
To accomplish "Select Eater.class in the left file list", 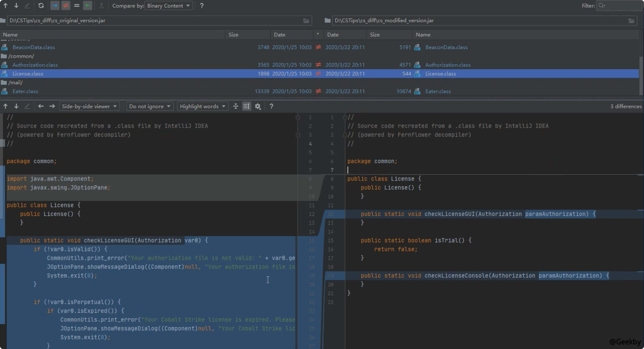I will 25,91.
